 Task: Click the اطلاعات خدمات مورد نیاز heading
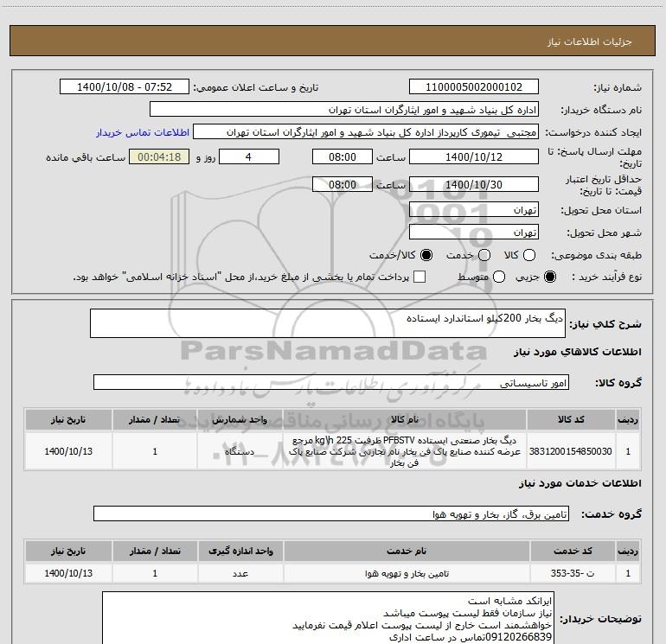[580, 483]
